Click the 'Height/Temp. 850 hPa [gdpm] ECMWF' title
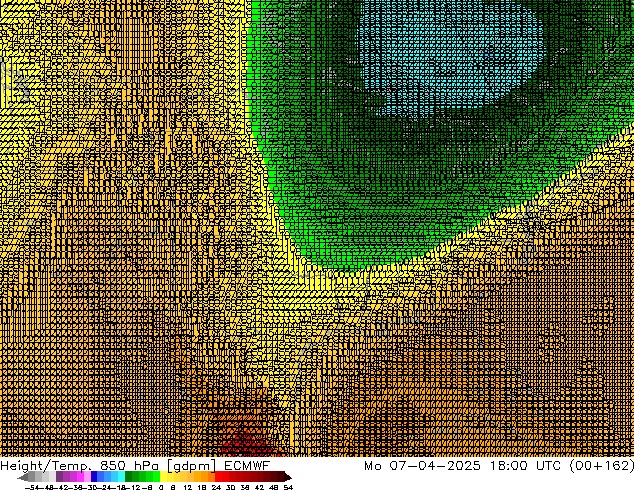 tap(135, 465)
